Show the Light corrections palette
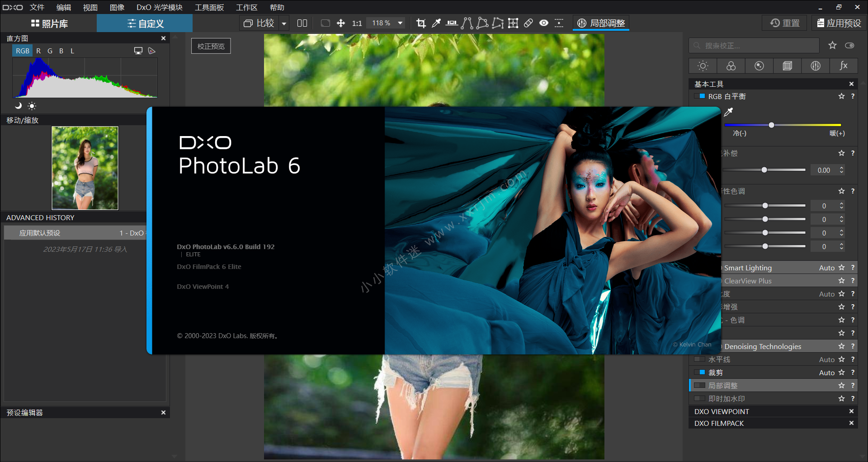This screenshot has height=462, width=868. click(703, 66)
